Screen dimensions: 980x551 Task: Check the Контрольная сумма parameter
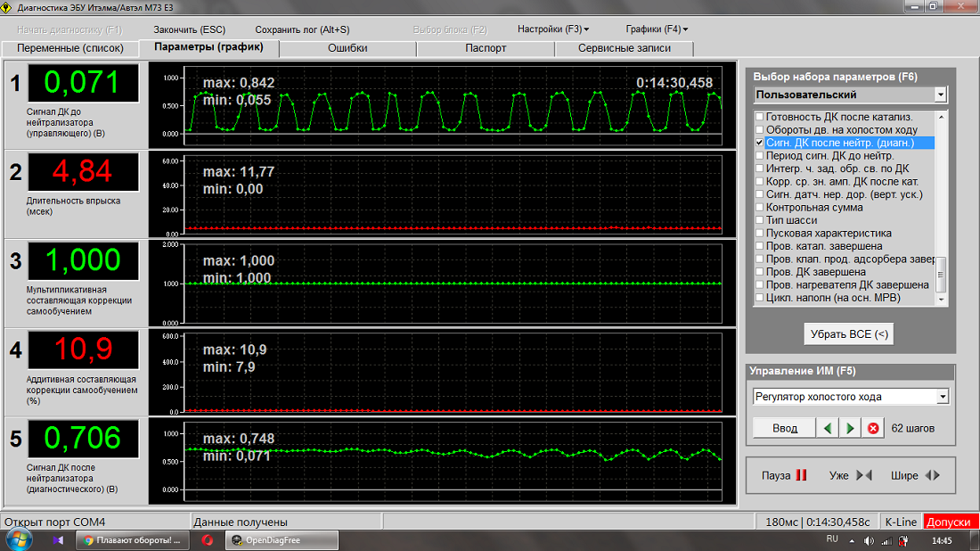click(759, 208)
